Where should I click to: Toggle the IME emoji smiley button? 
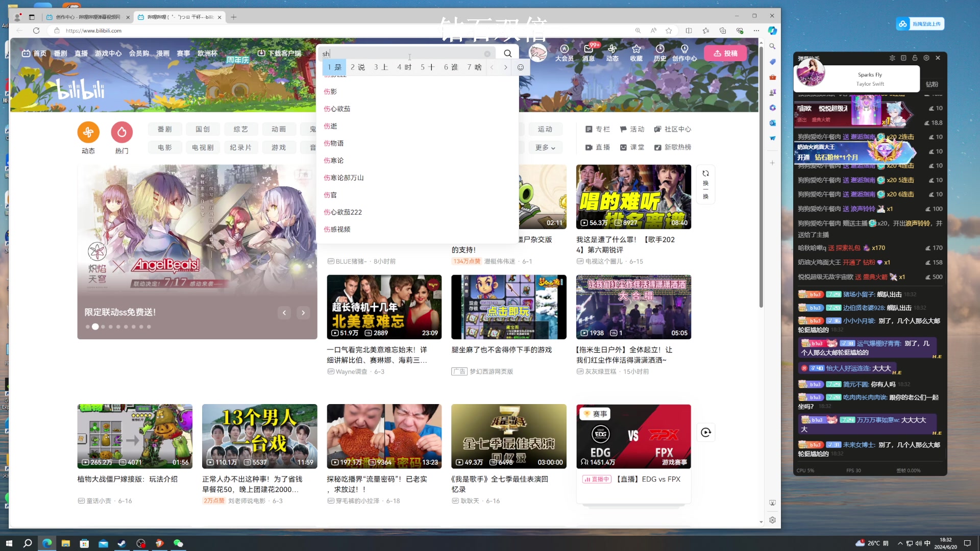(521, 67)
